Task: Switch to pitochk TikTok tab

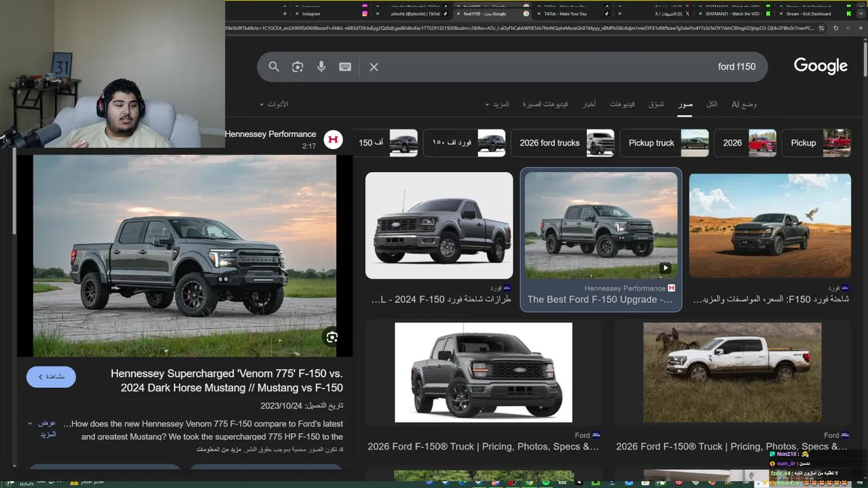Action: point(414,14)
